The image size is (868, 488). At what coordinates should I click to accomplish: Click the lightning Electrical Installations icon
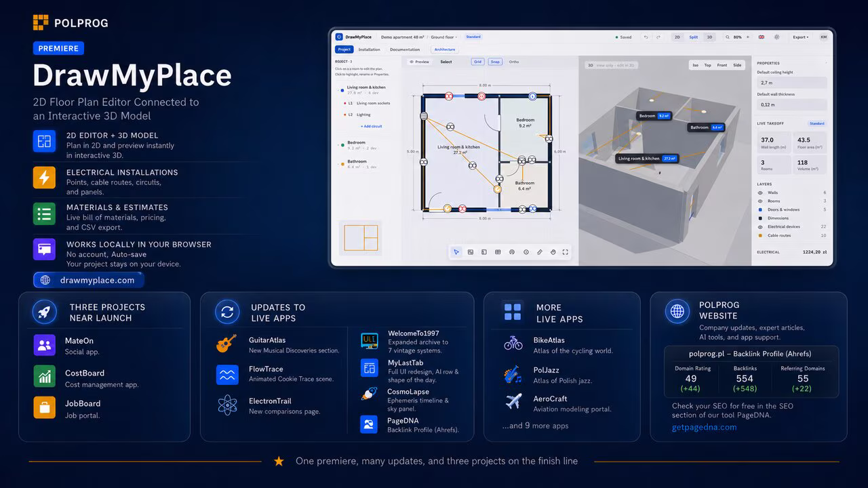tap(44, 178)
